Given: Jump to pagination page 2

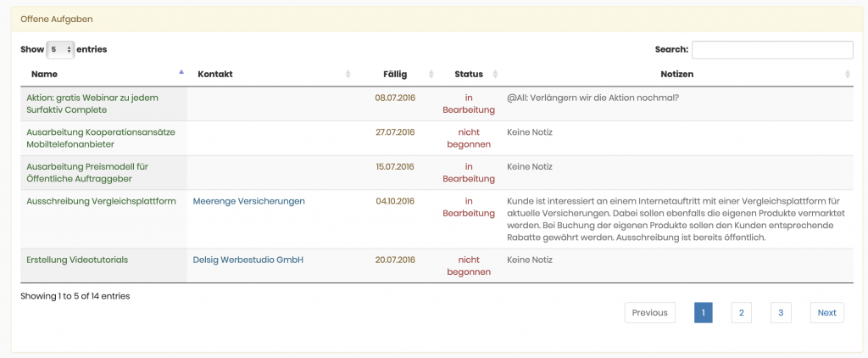Looking at the screenshot, I should coord(741,313).
